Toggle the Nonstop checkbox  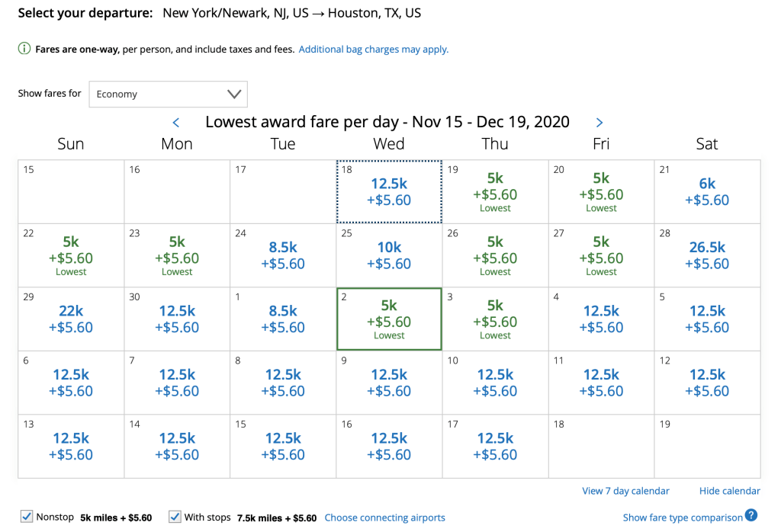pyautogui.click(x=27, y=517)
